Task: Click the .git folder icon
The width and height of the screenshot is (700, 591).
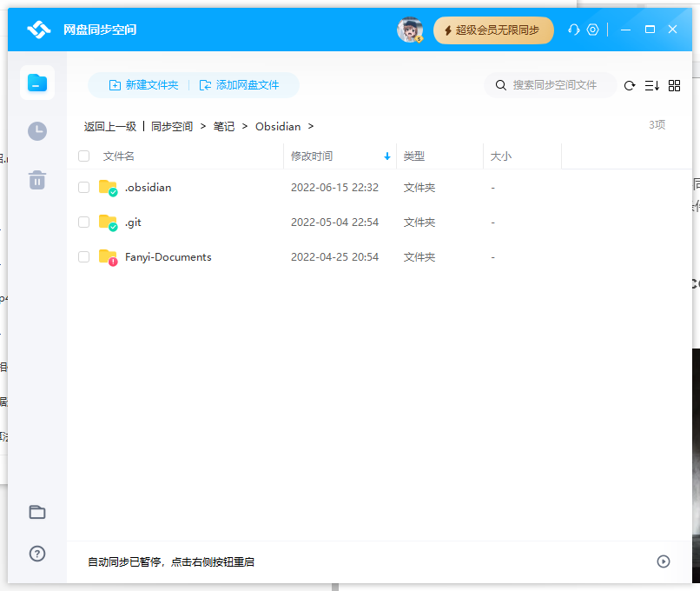Action: 108,222
